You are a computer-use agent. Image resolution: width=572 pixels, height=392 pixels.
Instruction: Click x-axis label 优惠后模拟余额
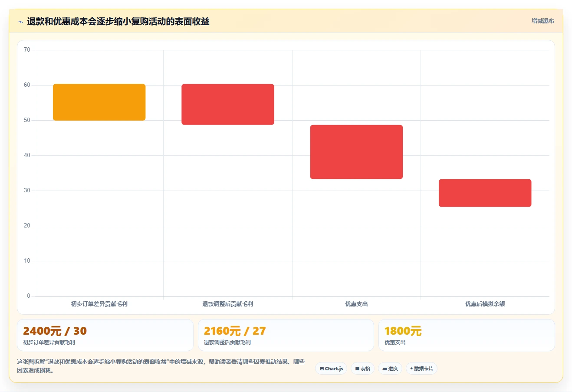(x=485, y=304)
